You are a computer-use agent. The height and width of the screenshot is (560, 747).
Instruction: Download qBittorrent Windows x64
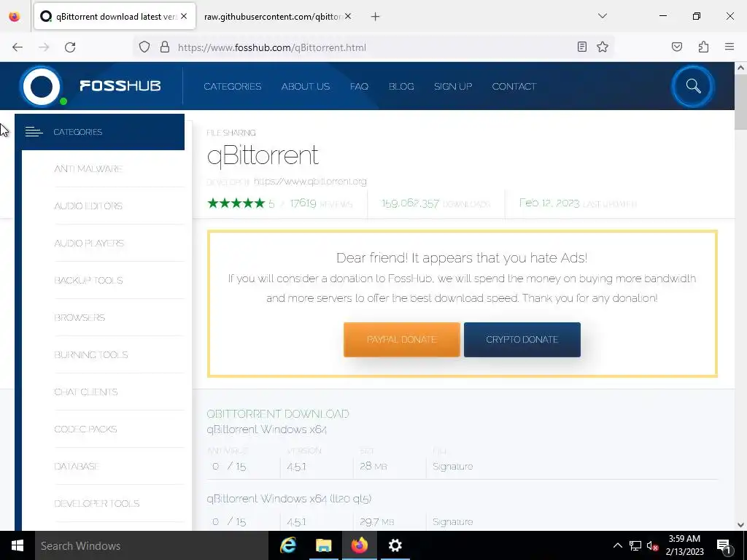click(x=267, y=429)
